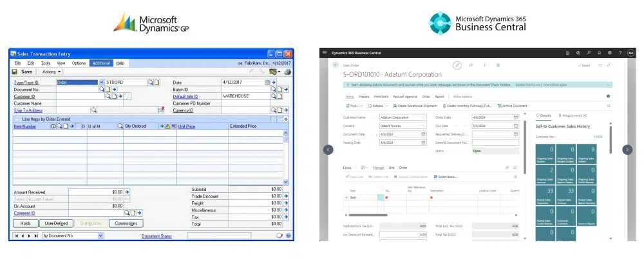Open the highlighted Additional menu
The height and width of the screenshot is (258, 644).
[101, 63]
